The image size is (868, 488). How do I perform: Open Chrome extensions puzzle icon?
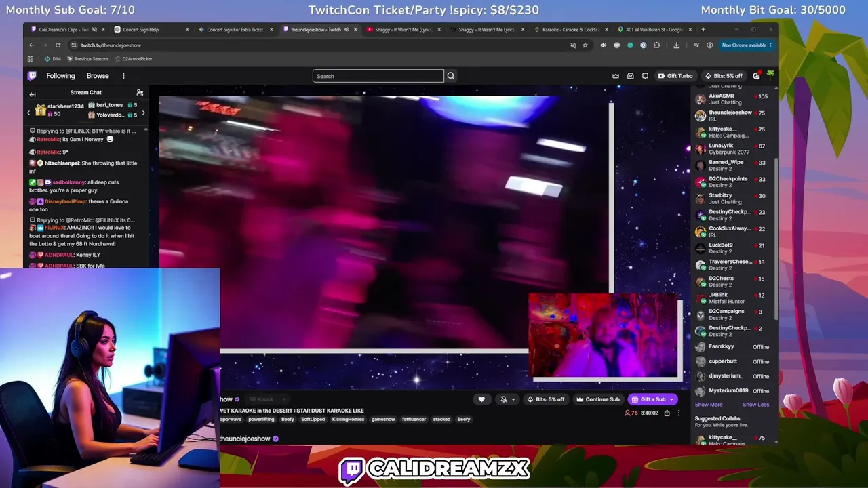click(656, 45)
